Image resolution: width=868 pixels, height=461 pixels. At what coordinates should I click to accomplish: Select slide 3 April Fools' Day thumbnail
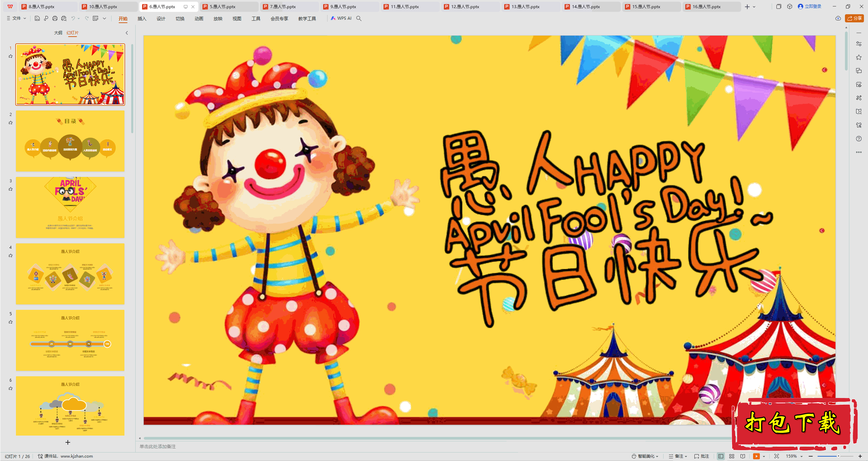coord(70,207)
